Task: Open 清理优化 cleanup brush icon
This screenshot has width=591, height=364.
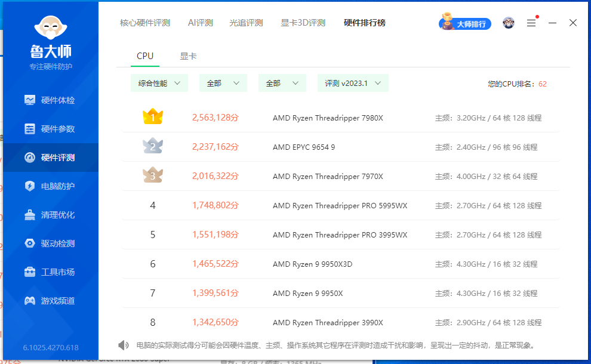Action: [x=30, y=215]
